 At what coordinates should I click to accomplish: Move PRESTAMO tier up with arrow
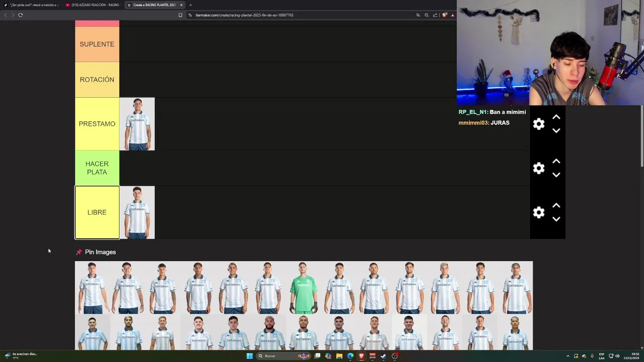pyautogui.click(x=556, y=117)
